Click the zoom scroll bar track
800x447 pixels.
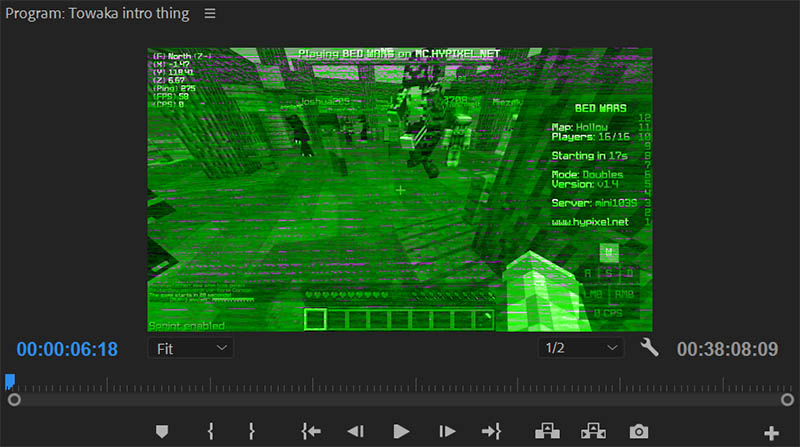(x=401, y=400)
